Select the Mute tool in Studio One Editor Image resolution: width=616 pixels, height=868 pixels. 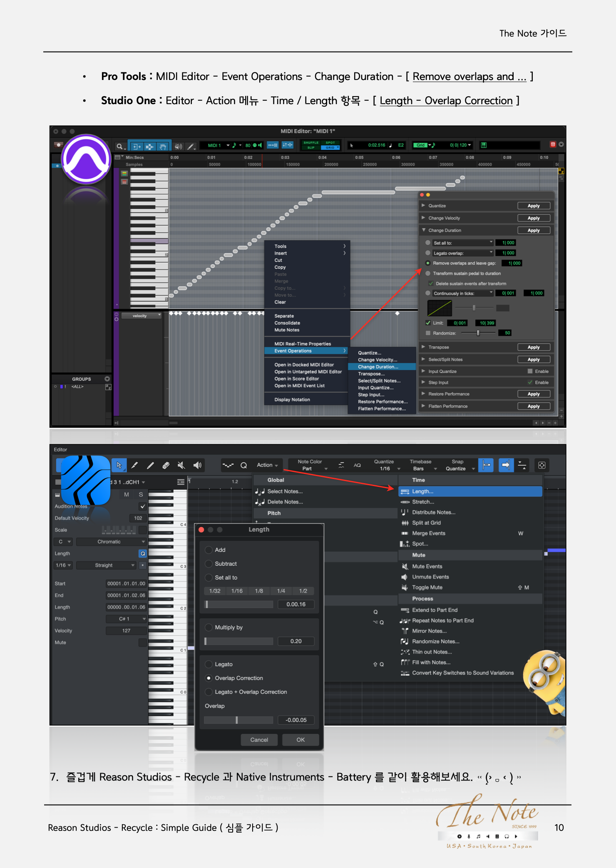point(181,465)
